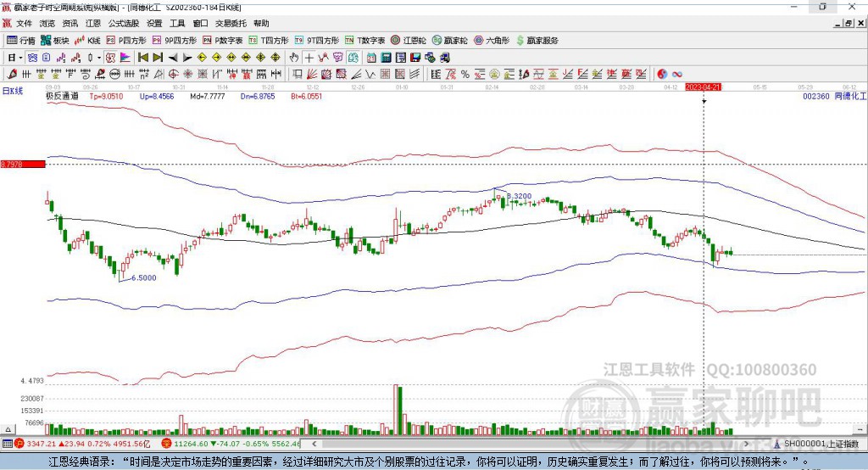Click the 11264.60 index value in status bar

pos(191,444)
